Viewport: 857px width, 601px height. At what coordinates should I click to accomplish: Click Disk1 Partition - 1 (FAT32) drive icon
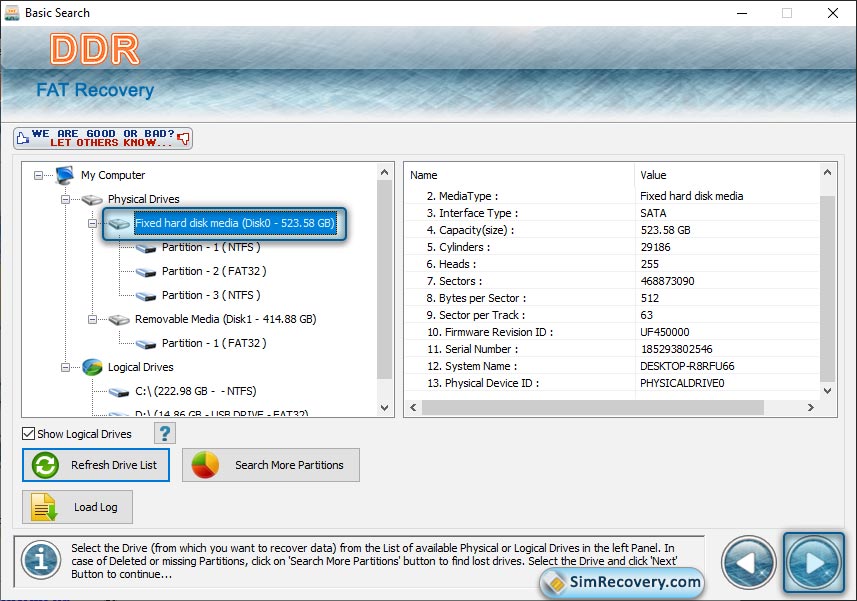coord(146,344)
